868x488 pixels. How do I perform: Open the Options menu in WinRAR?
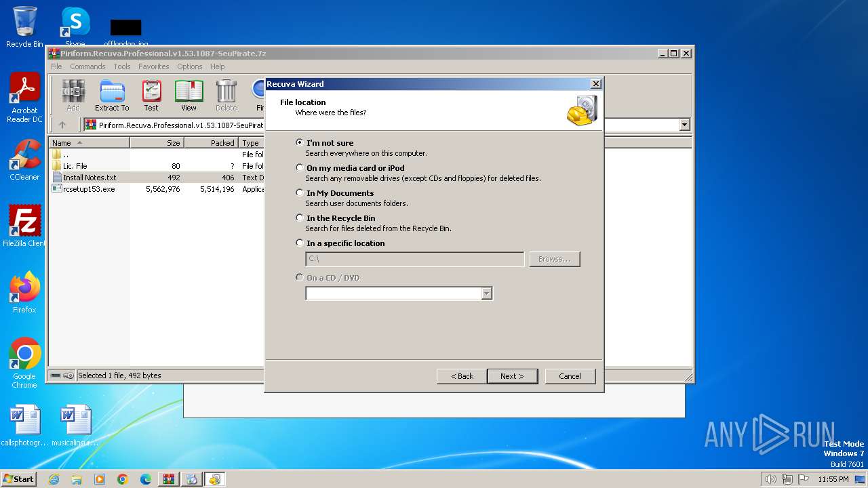pyautogui.click(x=190, y=66)
